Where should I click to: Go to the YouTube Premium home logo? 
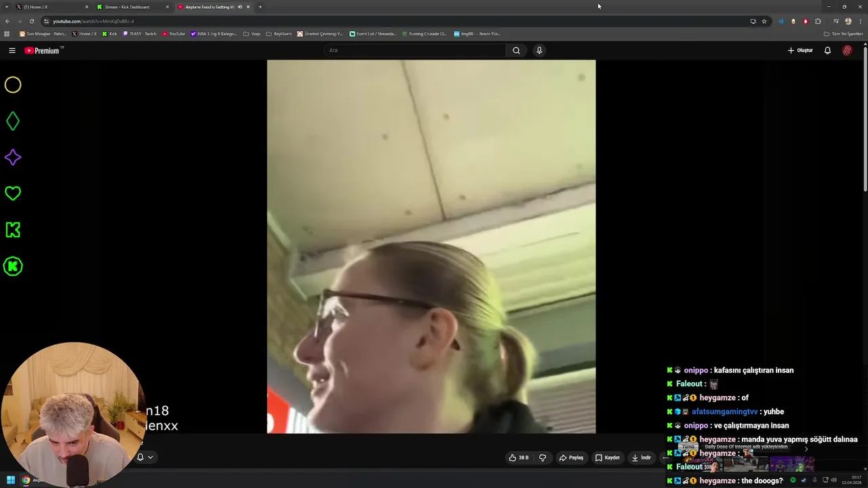click(42, 50)
